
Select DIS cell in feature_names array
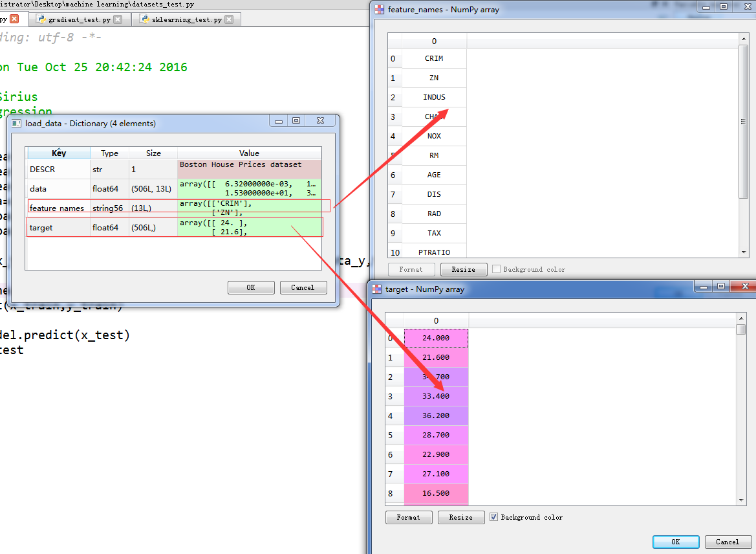434,194
